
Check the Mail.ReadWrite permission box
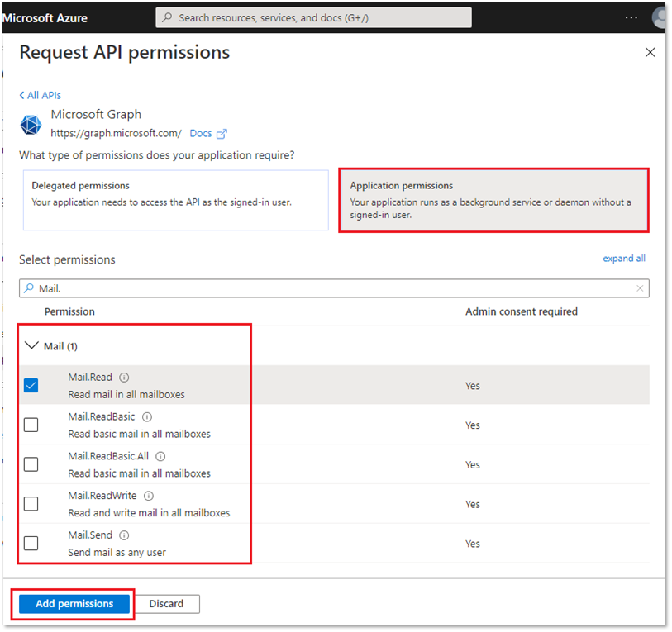tap(31, 504)
